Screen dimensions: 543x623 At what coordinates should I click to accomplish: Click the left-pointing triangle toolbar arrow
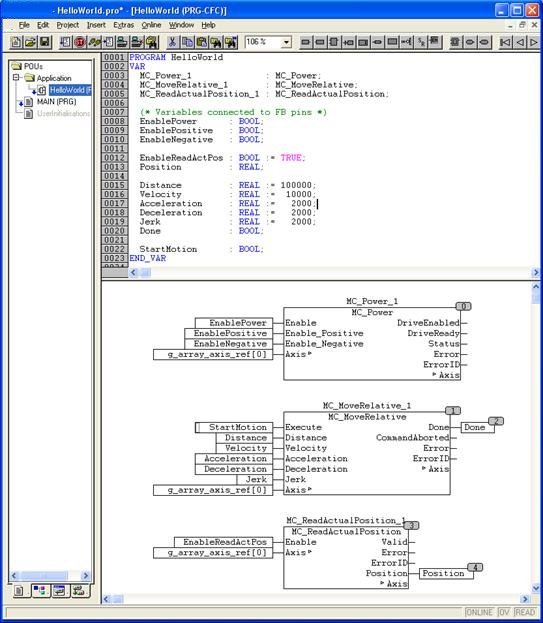tap(519, 42)
